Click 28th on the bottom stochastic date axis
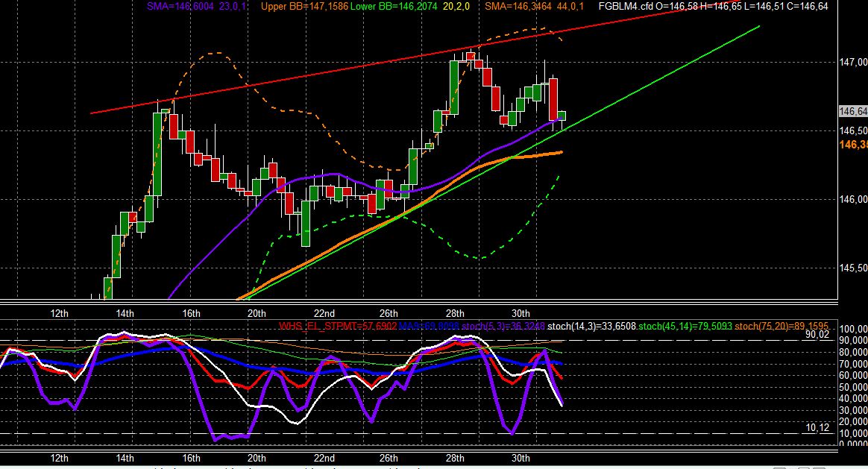The image size is (868, 469). pos(455,459)
